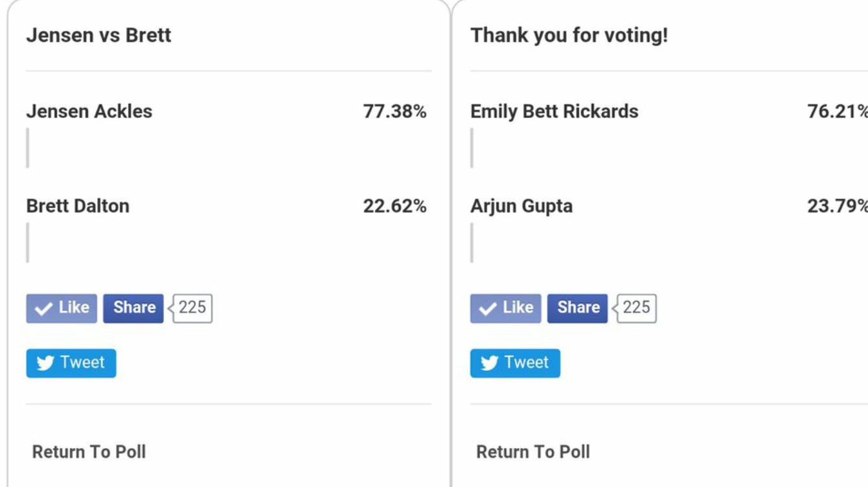The height and width of the screenshot is (487, 868).
Task: Click the result bar under Arjun Gupta
Action: tap(472, 243)
